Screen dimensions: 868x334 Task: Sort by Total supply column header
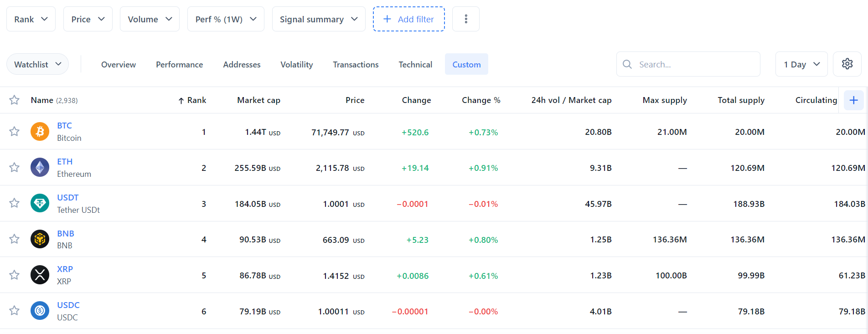pyautogui.click(x=741, y=100)
